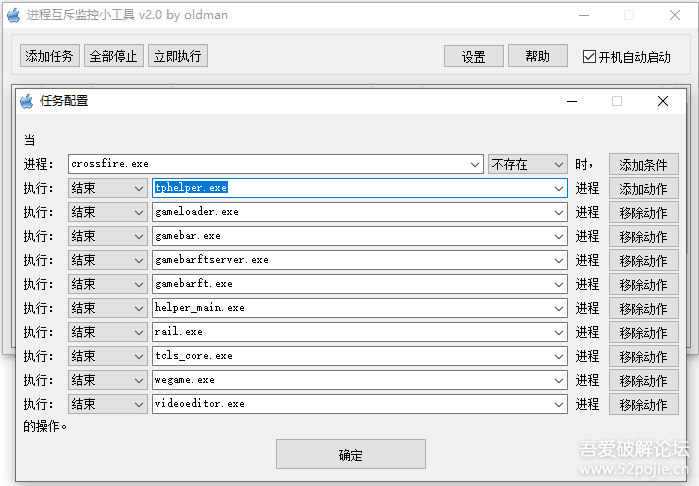Remove the rail.exe action with 移除动作
The width and height of the screenshot is (699, 486).
point(643,333)
